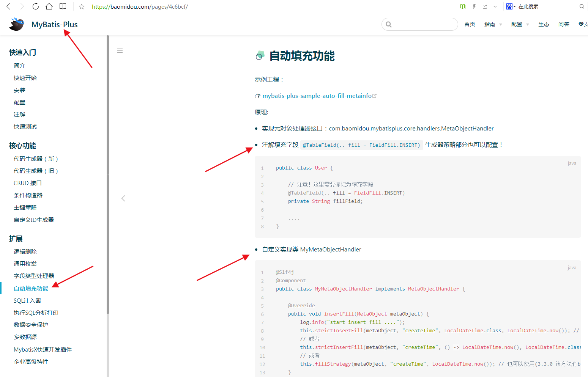Open 通用枚举 in the sidebar
The width and height of the screenshot is (588, 377).
[x=25, y=264]
